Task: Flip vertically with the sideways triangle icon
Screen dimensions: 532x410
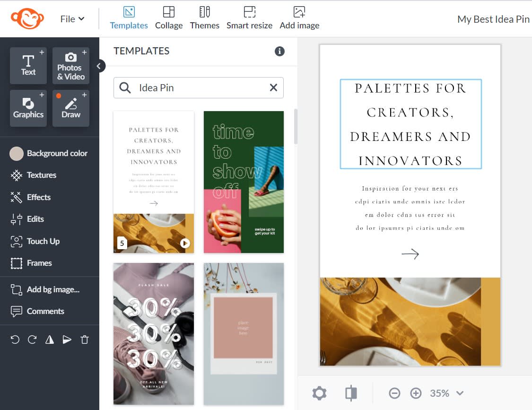Action: 67,340
